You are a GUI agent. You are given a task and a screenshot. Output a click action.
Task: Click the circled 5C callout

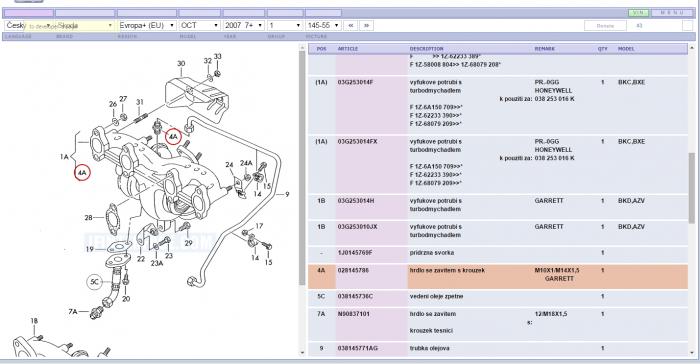tap(95, 282)
